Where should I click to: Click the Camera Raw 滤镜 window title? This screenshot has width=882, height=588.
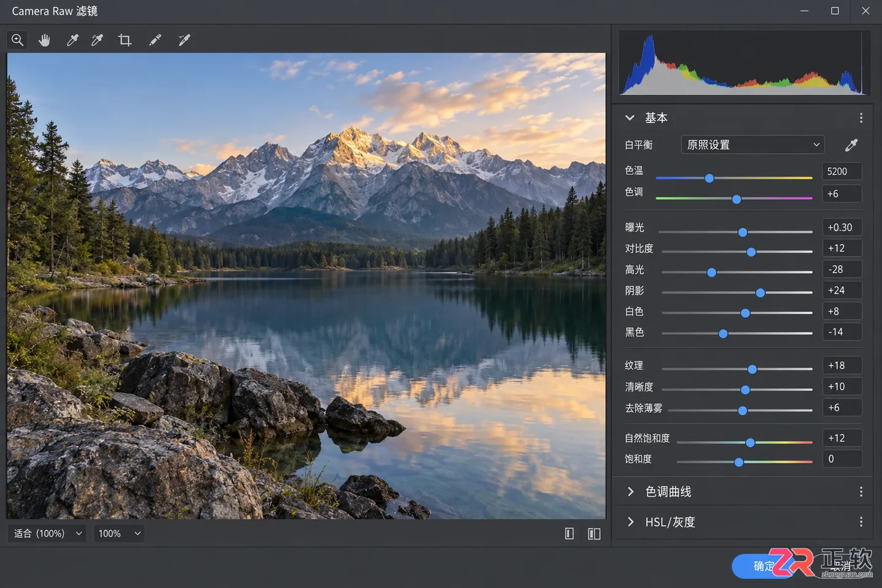coord(55,11)
